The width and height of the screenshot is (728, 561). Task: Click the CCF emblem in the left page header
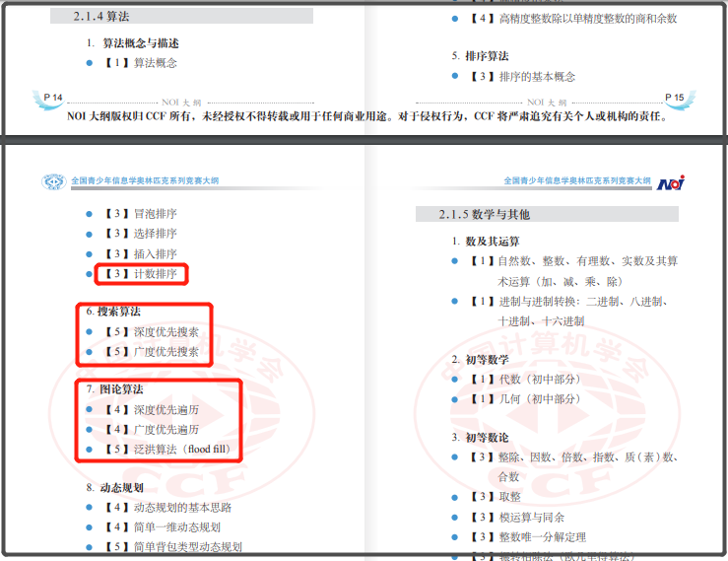53,181
